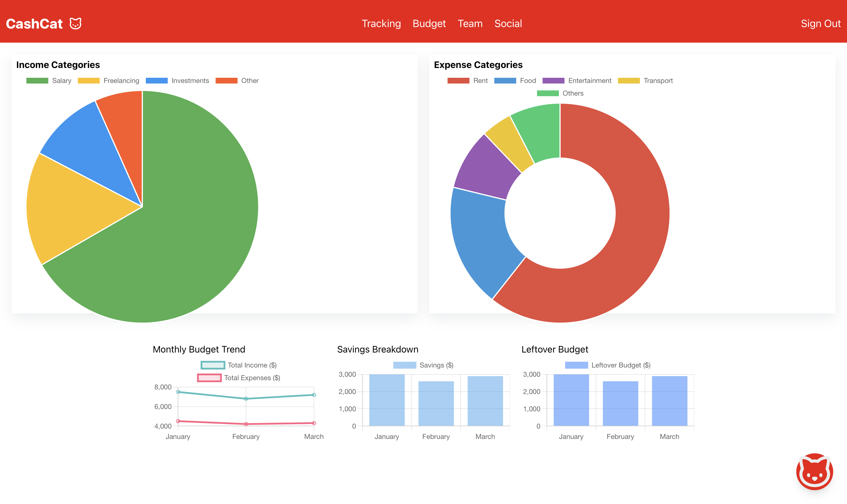
Task: Open the Team section
Action: pos(470,23)
